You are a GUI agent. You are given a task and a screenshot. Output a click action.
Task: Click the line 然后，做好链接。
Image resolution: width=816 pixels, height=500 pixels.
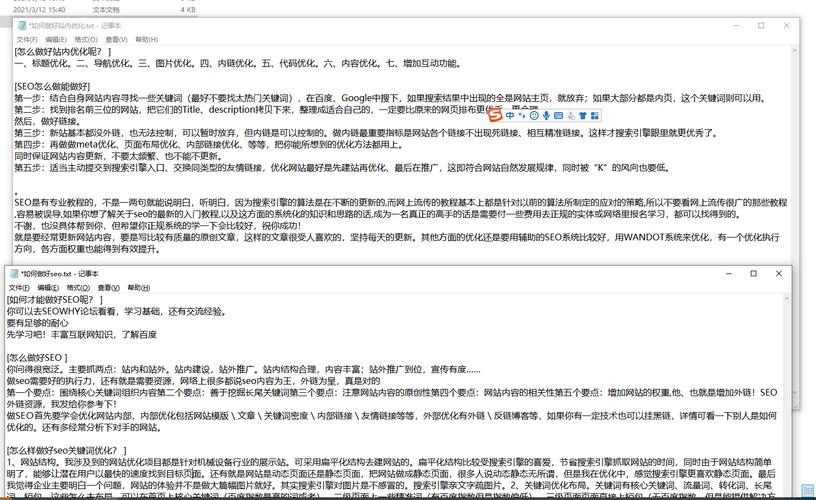click(46, 121)
